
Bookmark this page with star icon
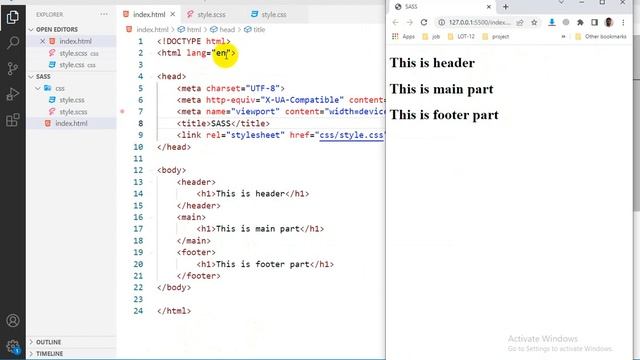tap(534, 22)
